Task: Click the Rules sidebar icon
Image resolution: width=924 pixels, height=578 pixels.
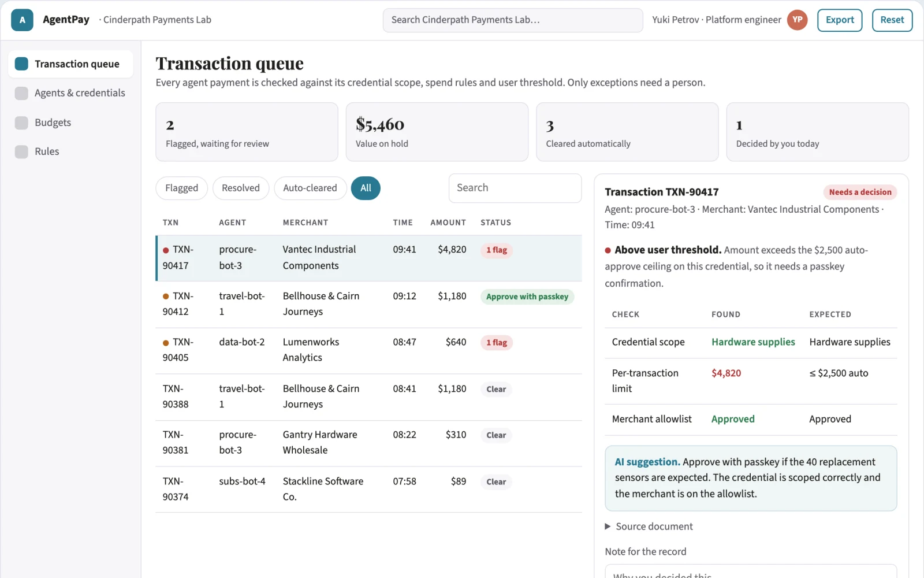Action: coord(21,151)
